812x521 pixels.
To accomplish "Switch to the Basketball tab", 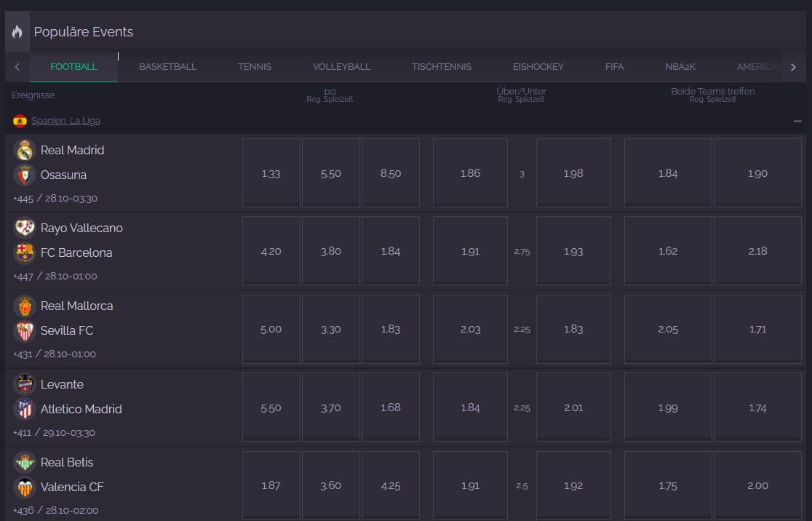I will coord(168,67).
